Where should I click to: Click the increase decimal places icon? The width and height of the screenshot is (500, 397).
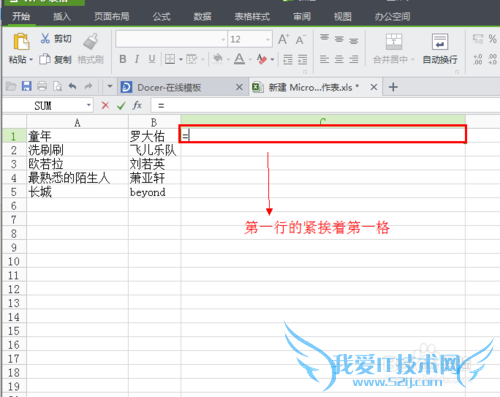point(478,59)
